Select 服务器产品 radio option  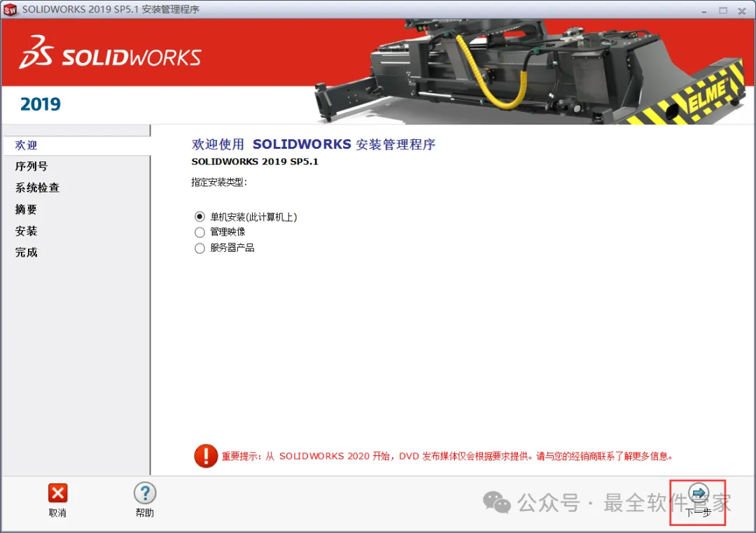199,248
